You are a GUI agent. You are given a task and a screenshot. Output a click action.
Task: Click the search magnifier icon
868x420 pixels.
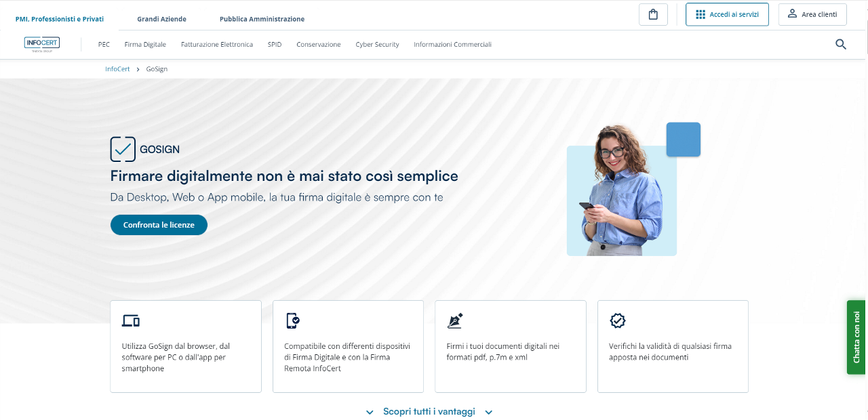840,45
